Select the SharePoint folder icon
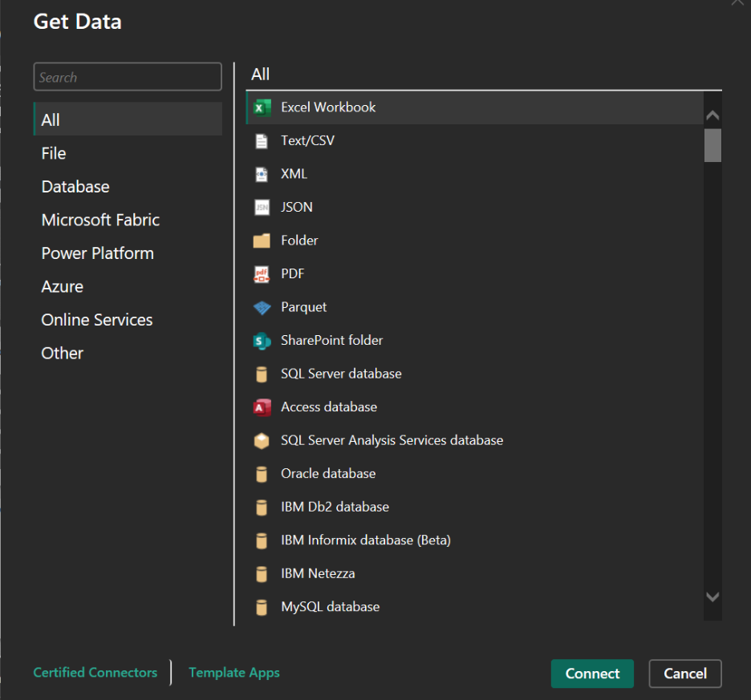751x700 pixels. 262,341
